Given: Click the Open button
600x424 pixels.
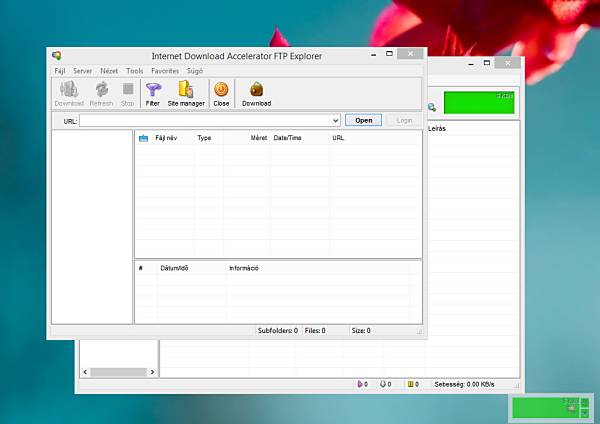Looking at the screenshot, I should click(363, 120).
